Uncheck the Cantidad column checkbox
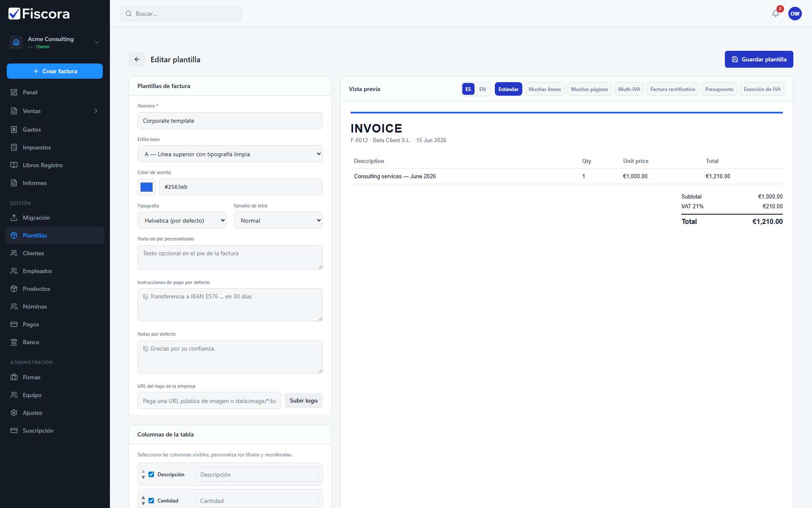 click(x=151, y=501)
